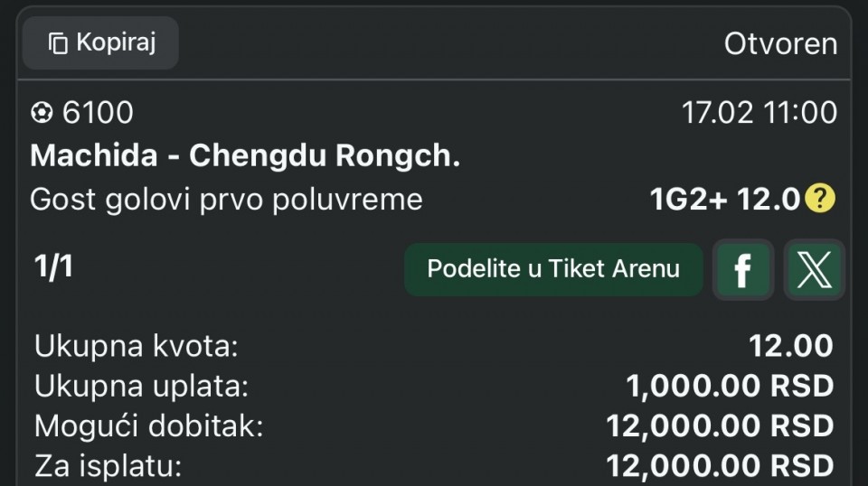Screen dimensions: 868x486
Task: Share ticket via the Facebook icon
Action: tap(742, 269)
